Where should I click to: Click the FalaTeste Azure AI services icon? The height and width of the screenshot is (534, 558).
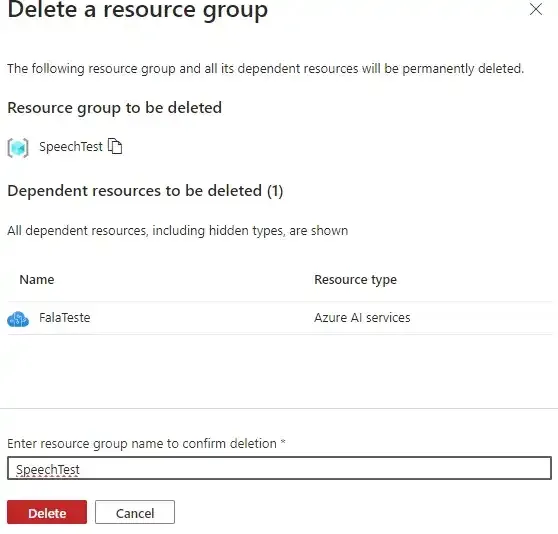pos(18,319)
